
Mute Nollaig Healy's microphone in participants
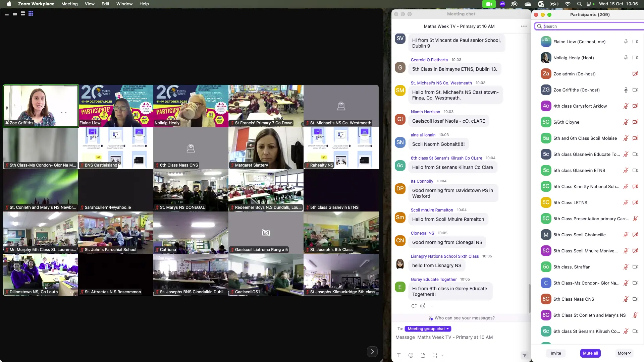[x=626, y=58]
